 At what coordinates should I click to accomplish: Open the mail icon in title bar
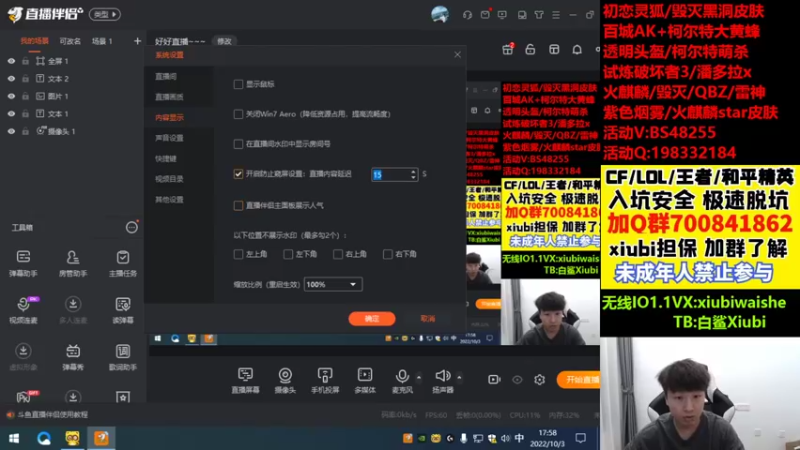pyautogui.click(x=485, y=14)
